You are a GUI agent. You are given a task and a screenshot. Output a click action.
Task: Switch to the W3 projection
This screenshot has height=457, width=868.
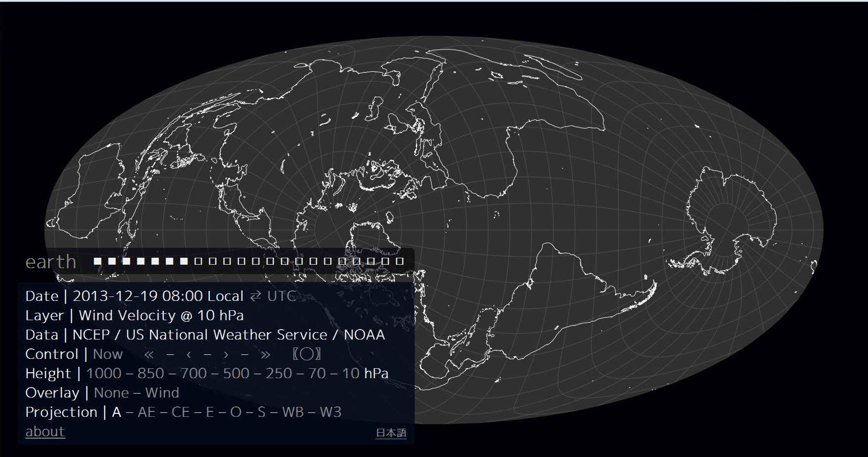tap(330, 412)
